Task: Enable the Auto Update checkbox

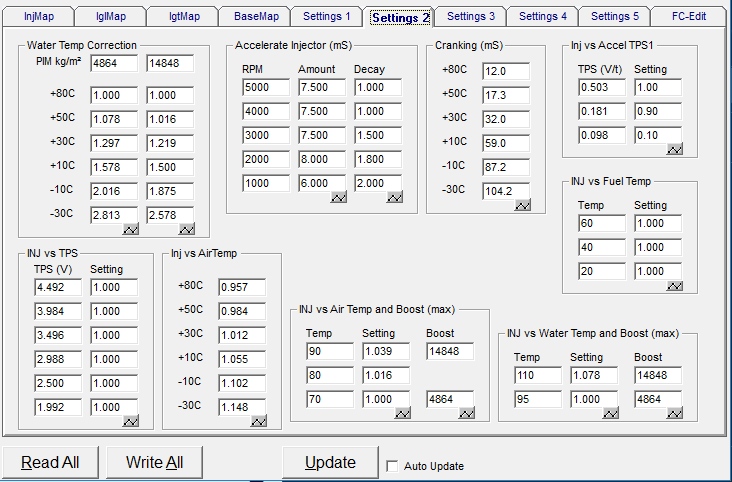Action: [393, 466]
